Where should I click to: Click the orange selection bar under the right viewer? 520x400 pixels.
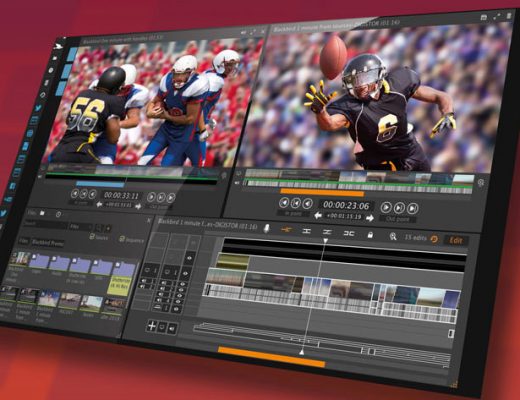coord(322,192)
